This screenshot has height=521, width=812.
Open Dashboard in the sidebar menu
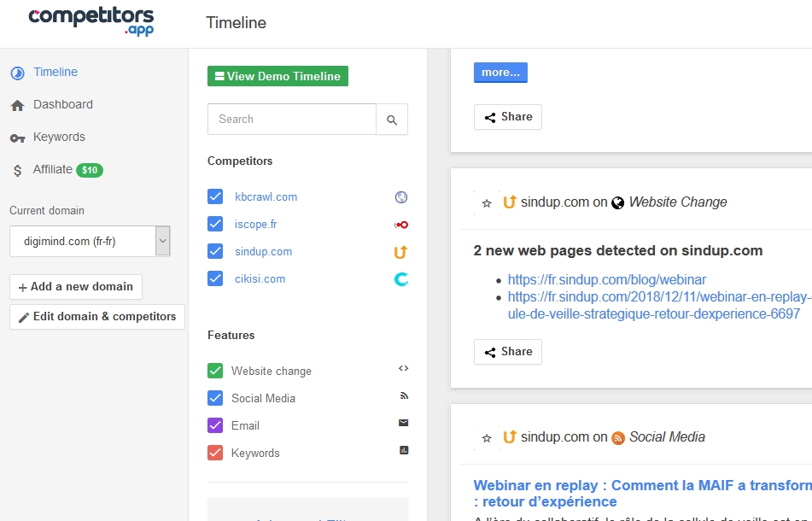point(63,104)
